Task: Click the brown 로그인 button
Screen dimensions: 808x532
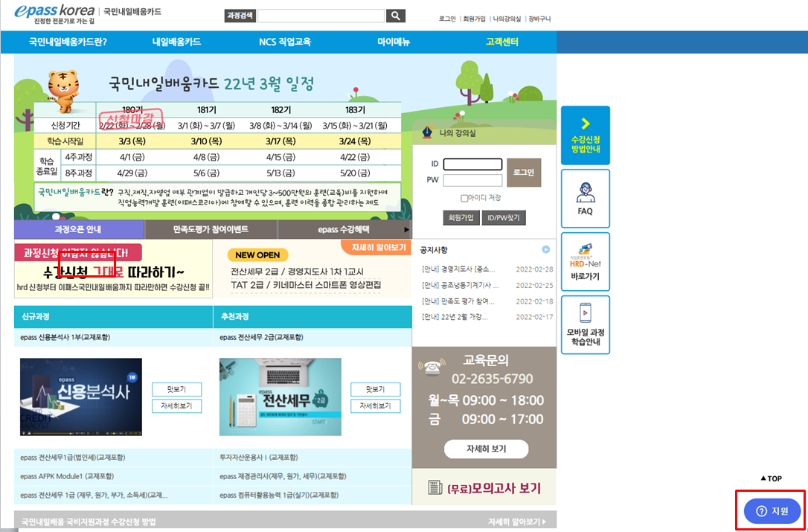Action: (x=524, y=172)
